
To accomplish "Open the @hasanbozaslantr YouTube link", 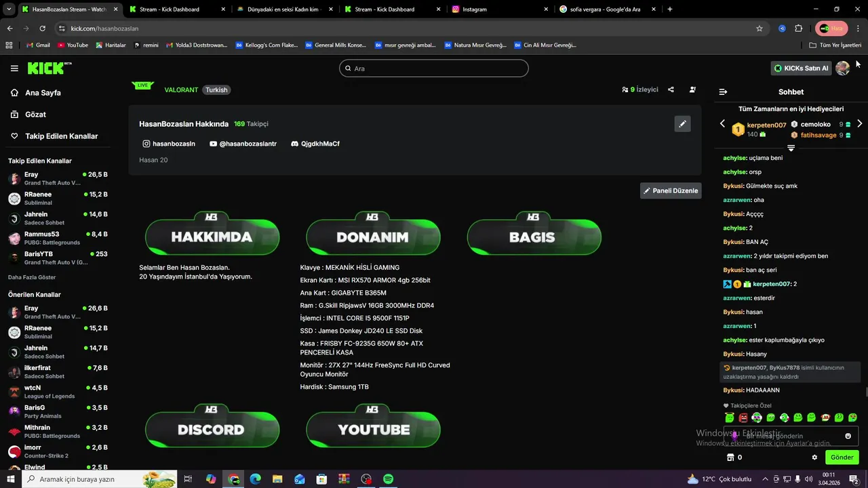I will [243, 144].
